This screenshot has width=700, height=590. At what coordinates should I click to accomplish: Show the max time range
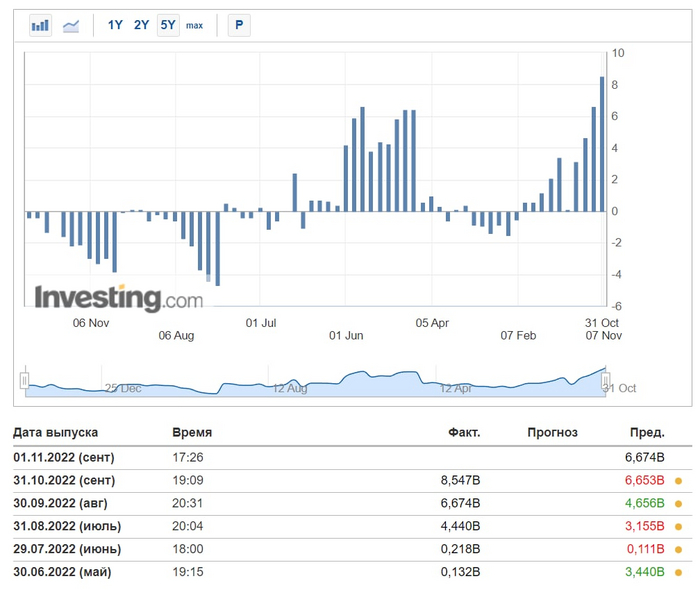[x=194, y=25]
